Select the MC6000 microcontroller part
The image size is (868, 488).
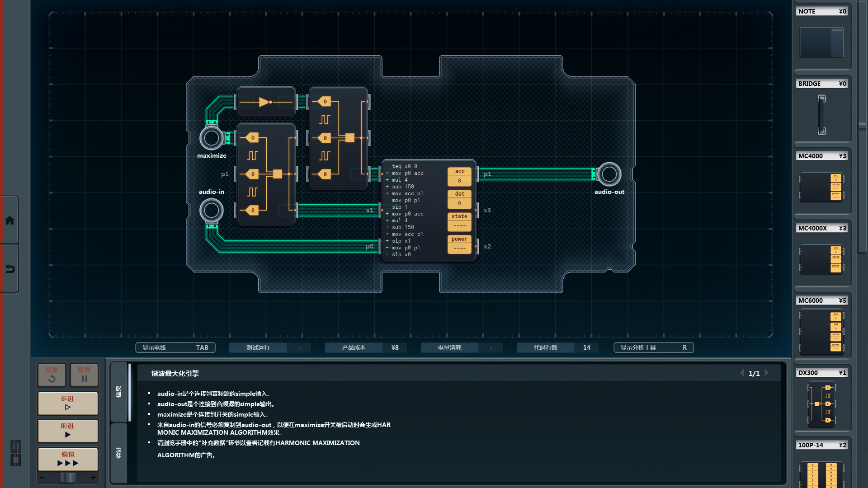[x=821, y=332]
